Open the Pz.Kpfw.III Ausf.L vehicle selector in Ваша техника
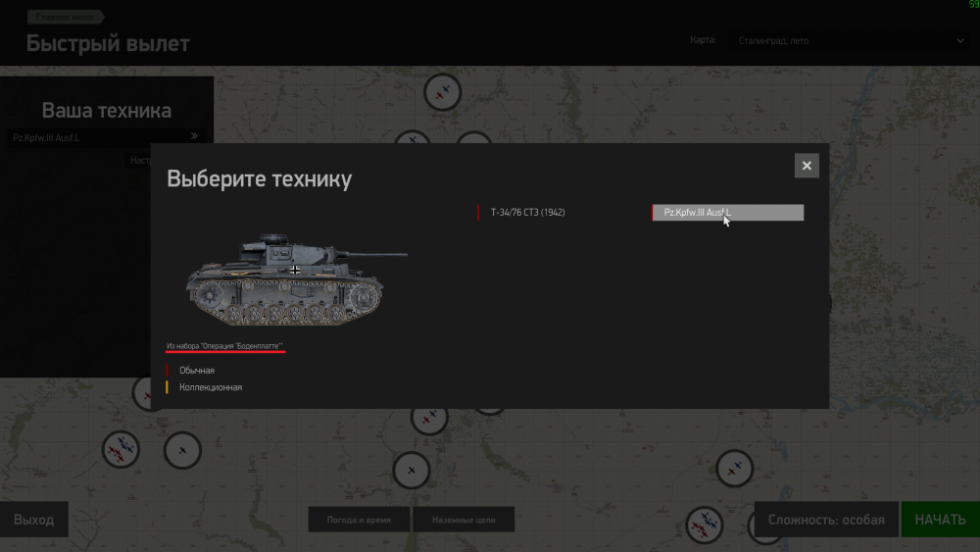This screenshot has height=552, width=980. pyautogui.click(x=106, y=137)
